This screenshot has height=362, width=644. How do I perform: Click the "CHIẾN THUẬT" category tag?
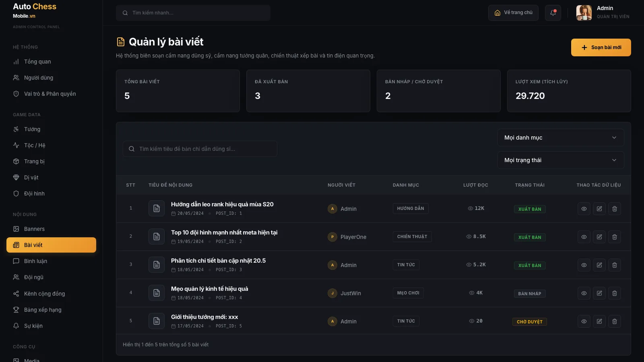click(412, 237)
